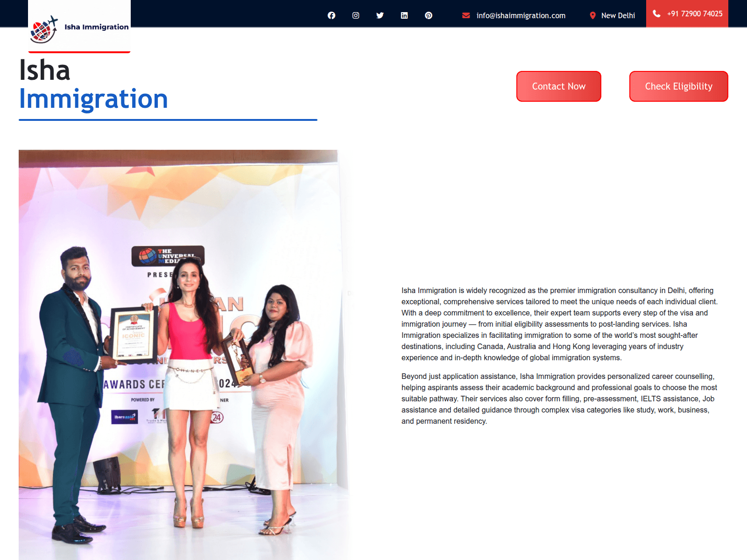Viewport: 747px width, 560px height.
Task: Click the blue 'Immigration' heading word
Action: 93,99
